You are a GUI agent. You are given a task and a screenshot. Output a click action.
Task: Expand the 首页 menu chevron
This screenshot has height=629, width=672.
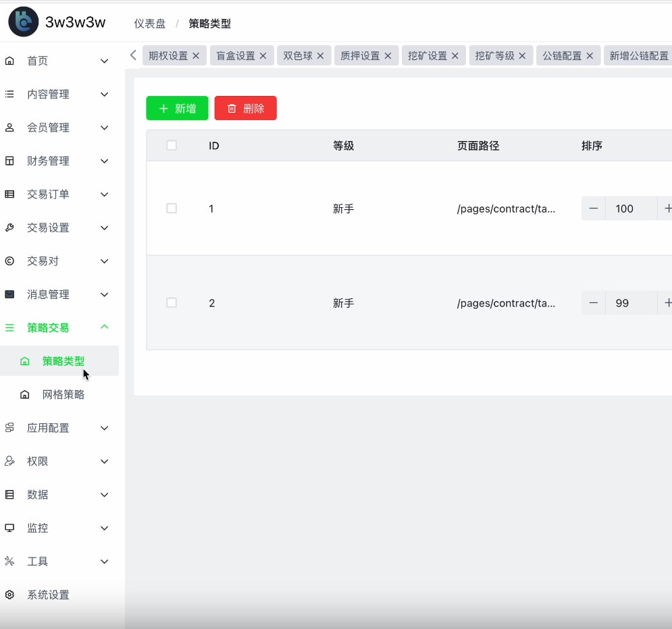[x=104, y=61]
